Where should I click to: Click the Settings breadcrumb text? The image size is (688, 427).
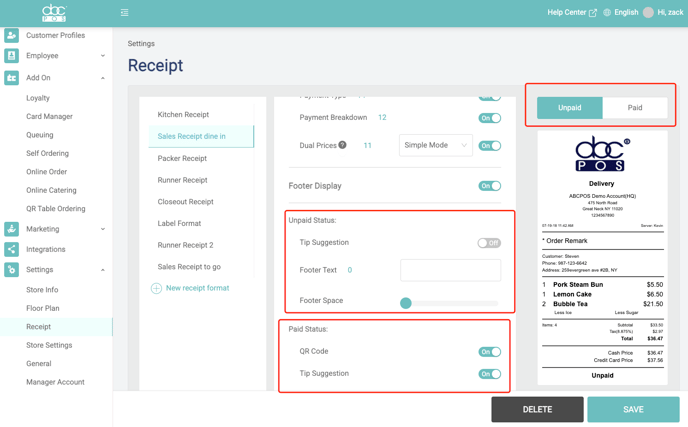click(141, 43)
